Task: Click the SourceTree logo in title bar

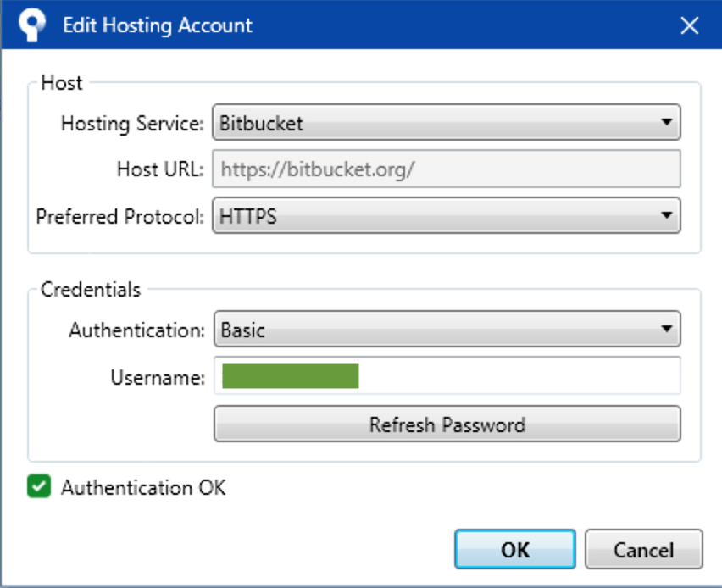Action: (31, 25)
